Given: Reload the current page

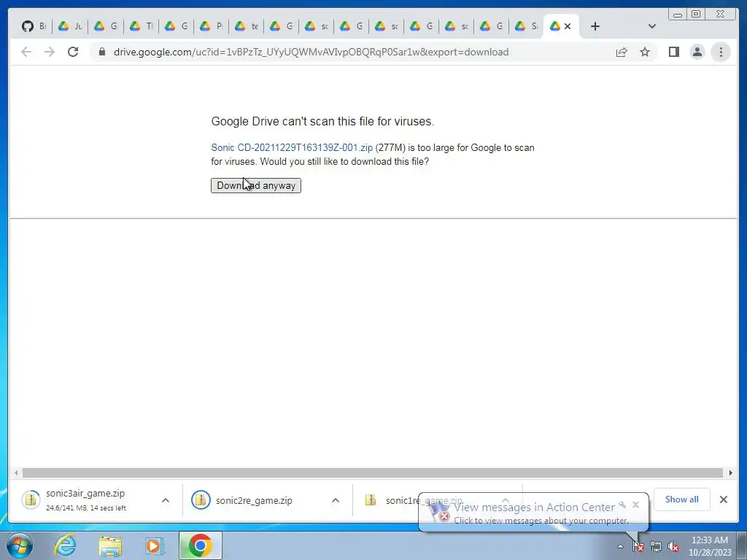Looking at the screenshot, I should click(73, 52).
